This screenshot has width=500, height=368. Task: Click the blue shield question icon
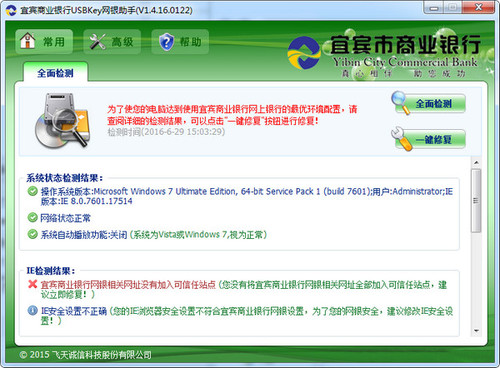166,42
